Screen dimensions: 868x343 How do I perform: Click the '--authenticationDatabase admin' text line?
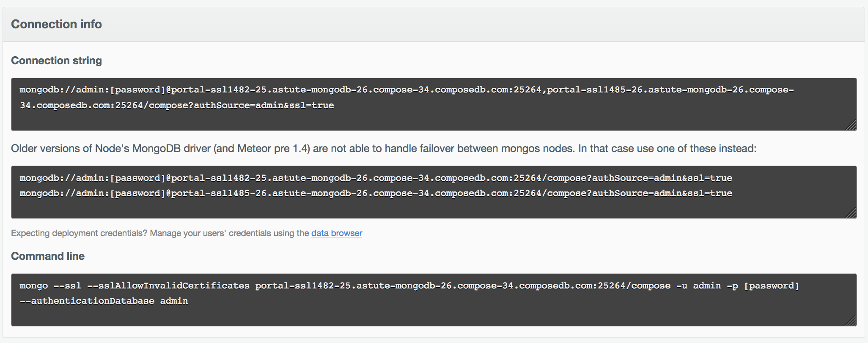(x=104, y=301)
